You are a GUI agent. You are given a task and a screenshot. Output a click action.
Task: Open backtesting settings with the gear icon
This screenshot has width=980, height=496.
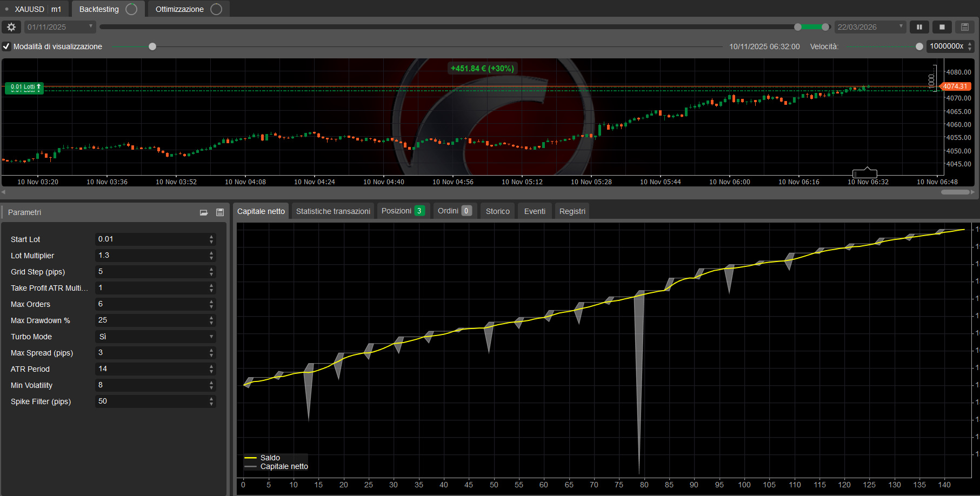[11, 27]
